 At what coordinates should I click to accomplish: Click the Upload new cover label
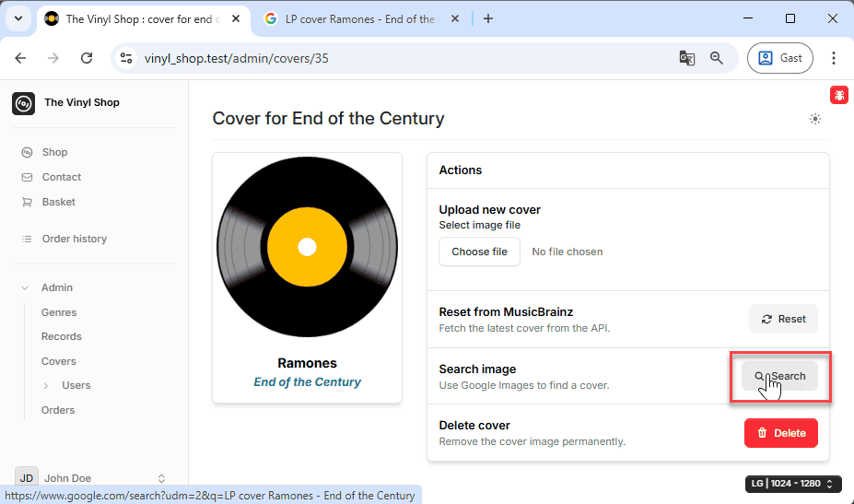point(489,210)
